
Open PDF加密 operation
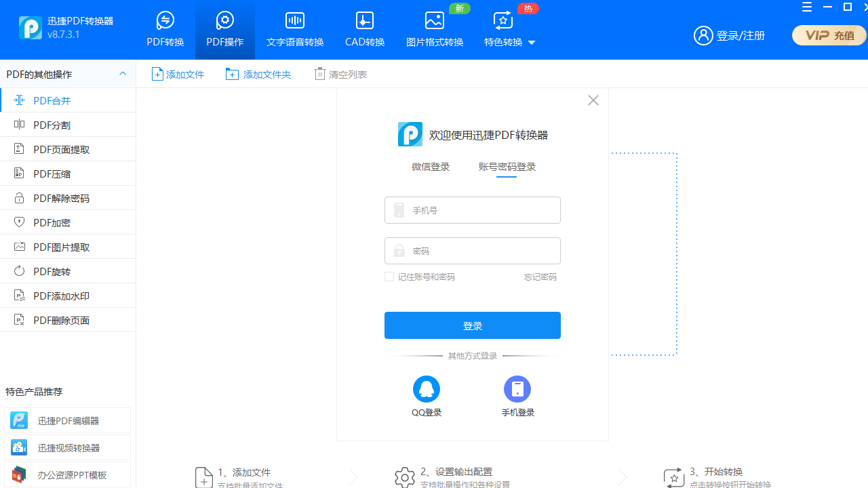[68, 222]
